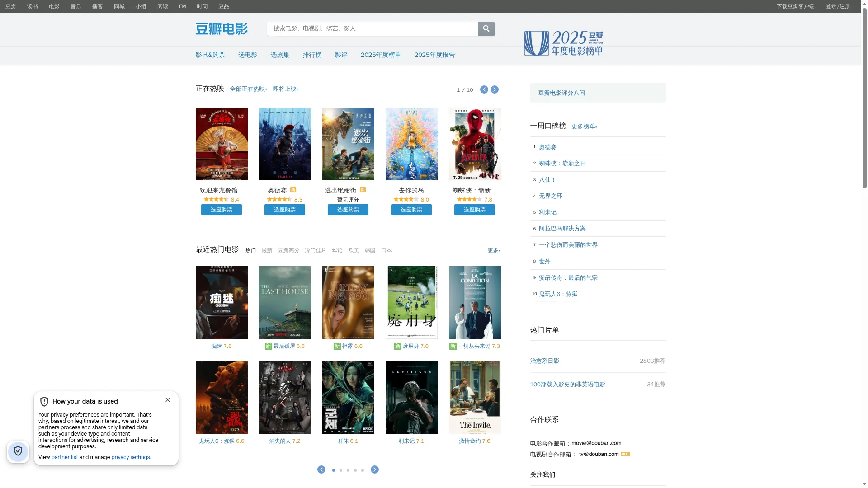The width and height of the screenshot is (868, 488).
Task: Open the 全部正在热映 link
Action: coord(248,89)
